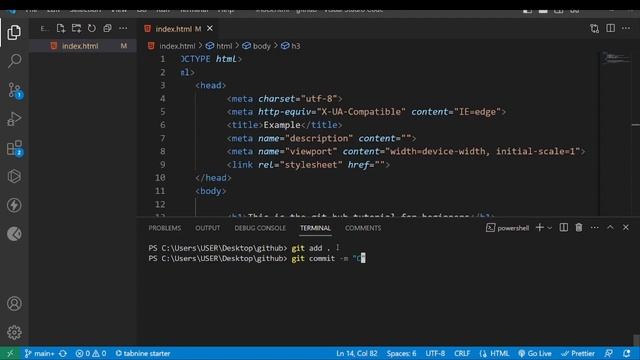
Task: Synchronize changes via status bar icon
Action: point(63,353)
